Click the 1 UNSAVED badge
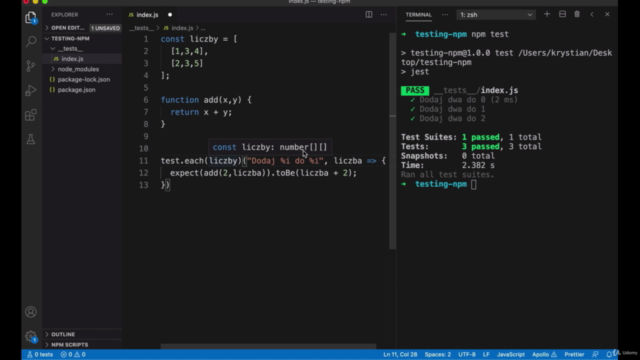The width and height of the screenshot is (640, 360). pos(105,28)
